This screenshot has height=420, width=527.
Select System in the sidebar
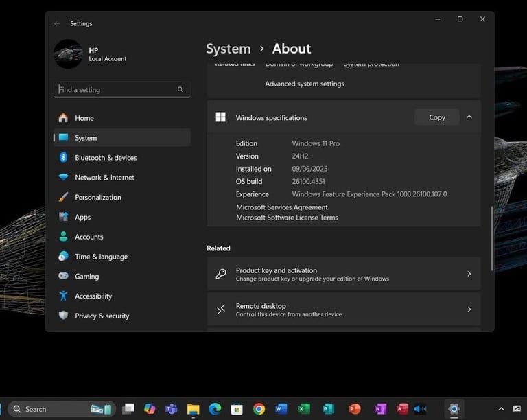coord(121,138)
